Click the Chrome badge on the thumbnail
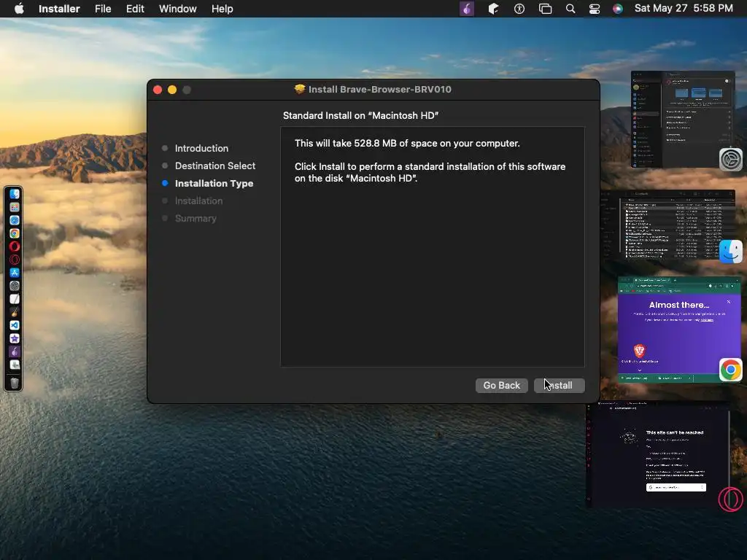Image resolution: width=747 pixels, height=560 pixels. click(x=731, y=370)
